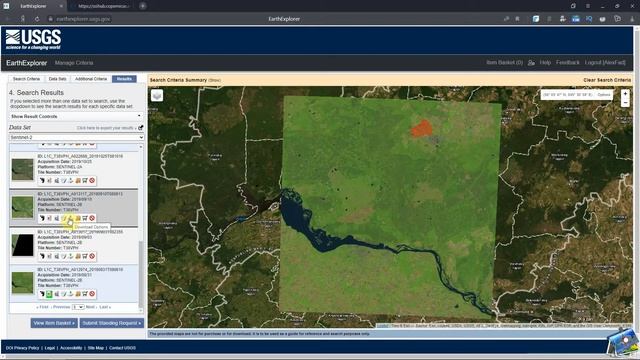Add the 2019/10/25 scene to bulk download

[x=78, y=180]
